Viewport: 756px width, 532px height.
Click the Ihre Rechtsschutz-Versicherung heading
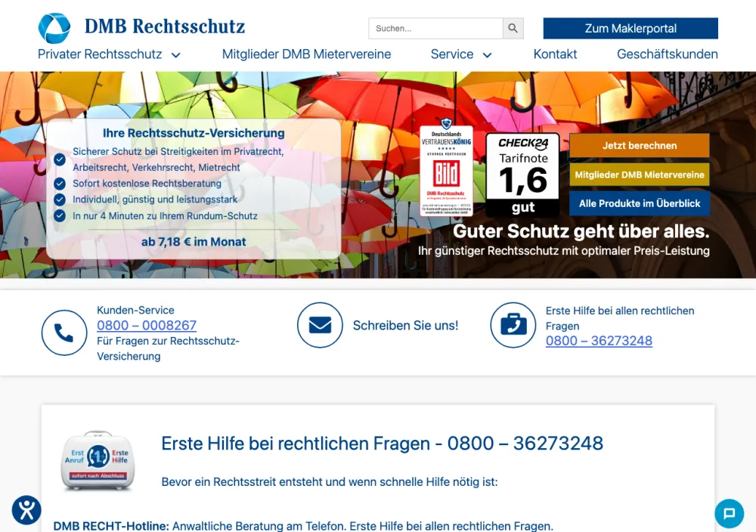194,133
